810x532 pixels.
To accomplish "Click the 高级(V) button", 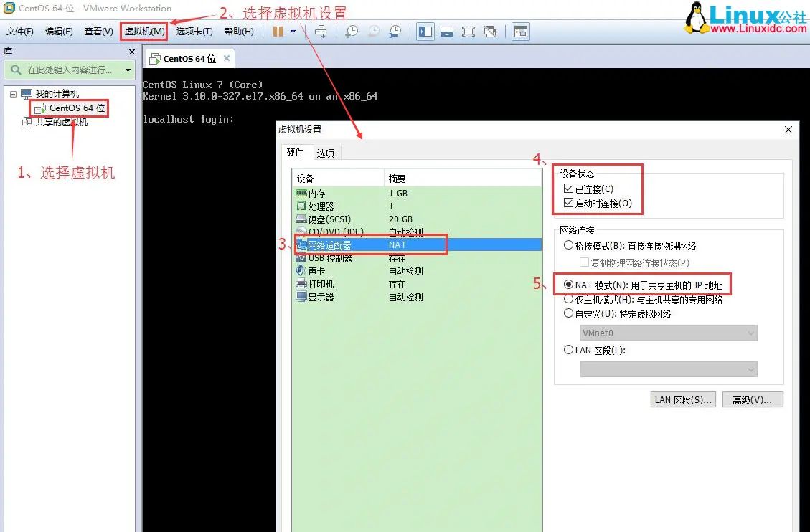I will point(752,399).
